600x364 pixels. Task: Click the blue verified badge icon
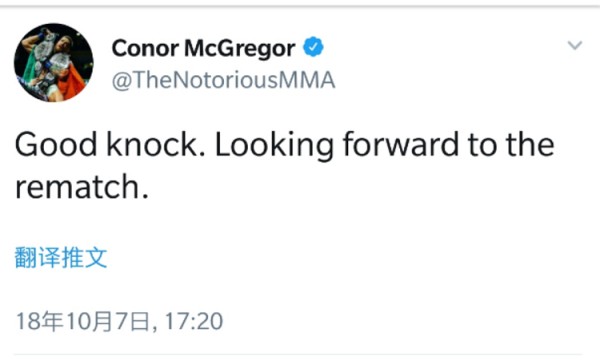point(313,47)
